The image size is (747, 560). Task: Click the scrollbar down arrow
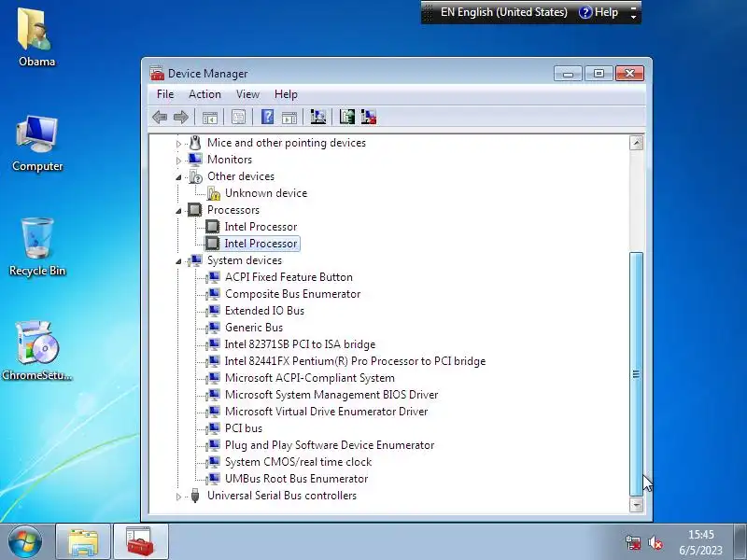pos(637,505)
